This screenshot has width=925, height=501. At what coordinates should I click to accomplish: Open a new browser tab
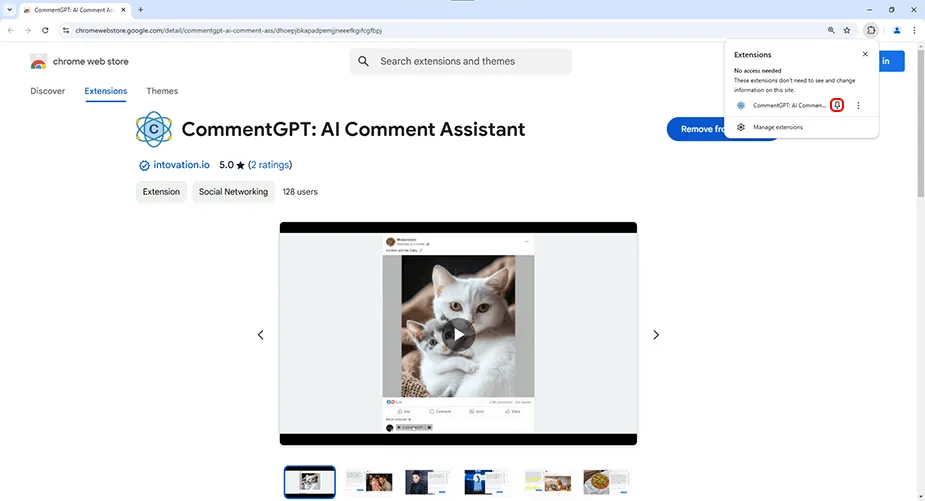click(140, 9)
